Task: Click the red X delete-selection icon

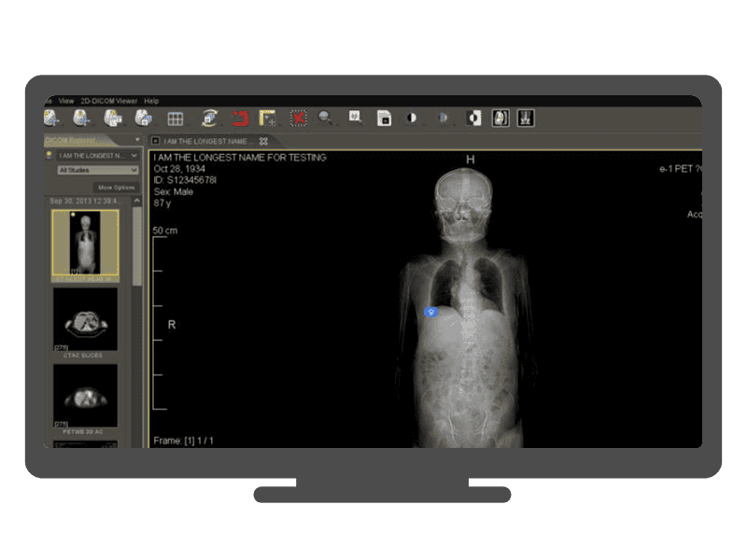Action: coord(299,119)
